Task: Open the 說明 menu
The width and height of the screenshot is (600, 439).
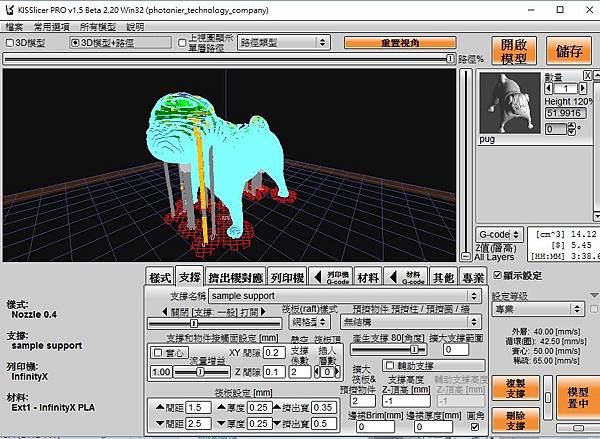Action: tap(135, 27)
